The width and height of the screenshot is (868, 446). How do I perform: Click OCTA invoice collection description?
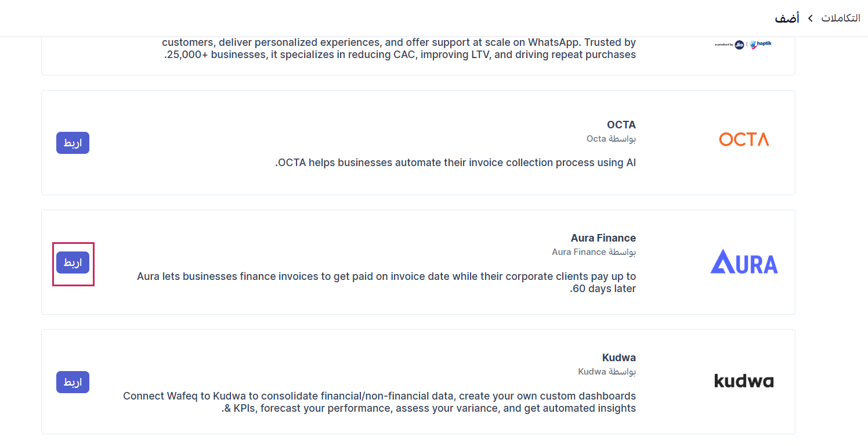tap(455, 163)
